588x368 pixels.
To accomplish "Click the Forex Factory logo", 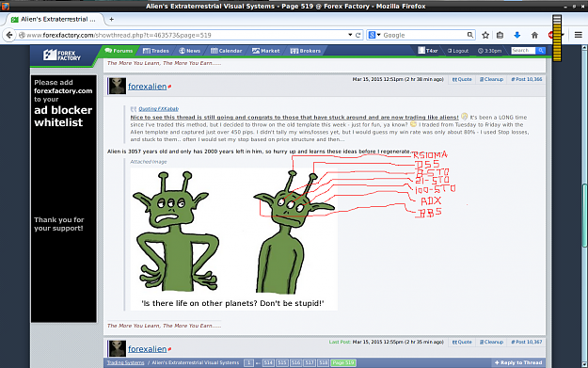I will (62, 56).
